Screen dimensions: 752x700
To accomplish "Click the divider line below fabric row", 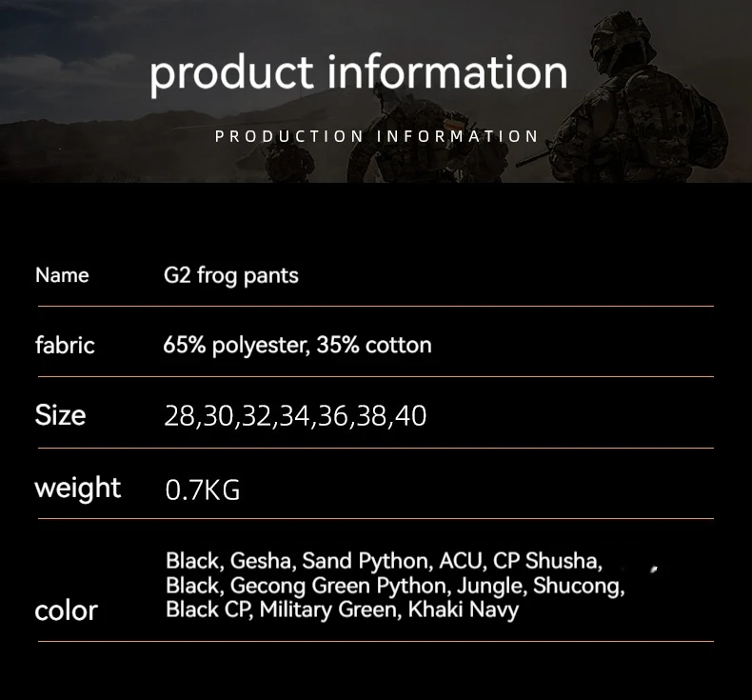I will point(375,376).
